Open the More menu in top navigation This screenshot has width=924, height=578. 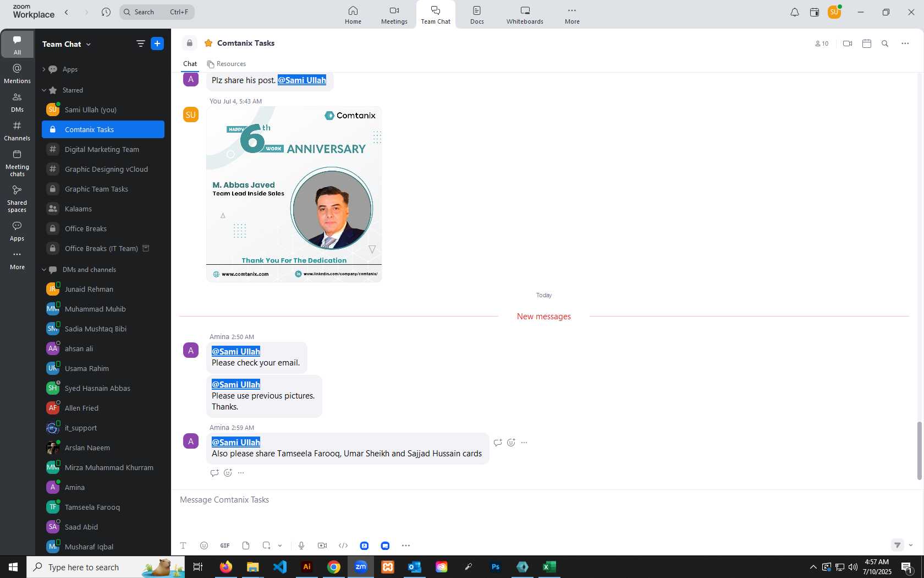572,15
